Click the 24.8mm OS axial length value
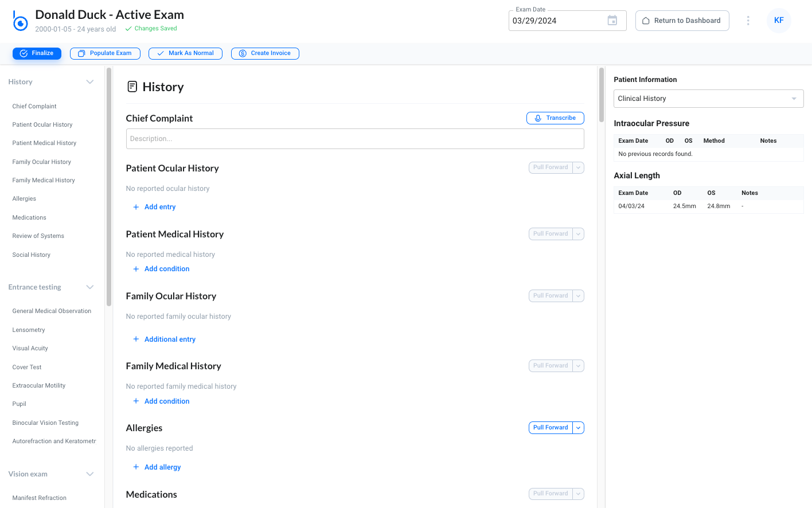Screen dimensions: 812x508 [x=719, y=206]
